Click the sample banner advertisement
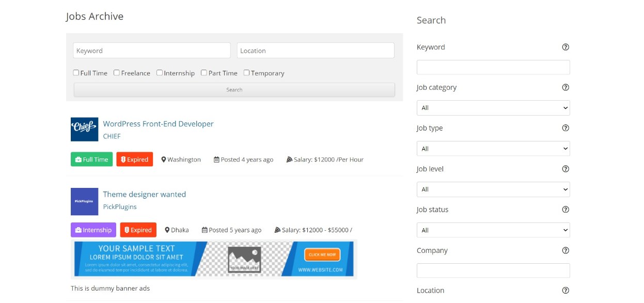Screen dimensions: 644x303 (x=214, y=259)
